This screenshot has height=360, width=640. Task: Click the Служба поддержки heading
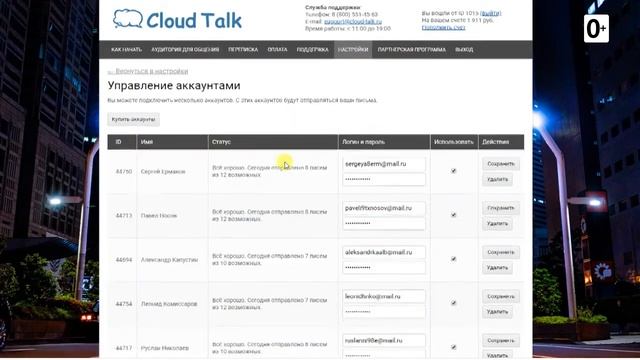coord(333,7)
